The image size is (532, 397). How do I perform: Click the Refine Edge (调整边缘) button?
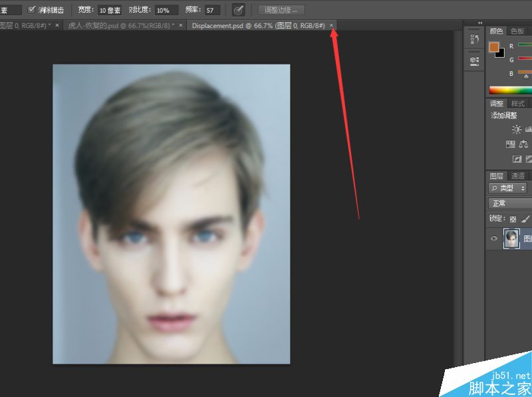[281, 10]
